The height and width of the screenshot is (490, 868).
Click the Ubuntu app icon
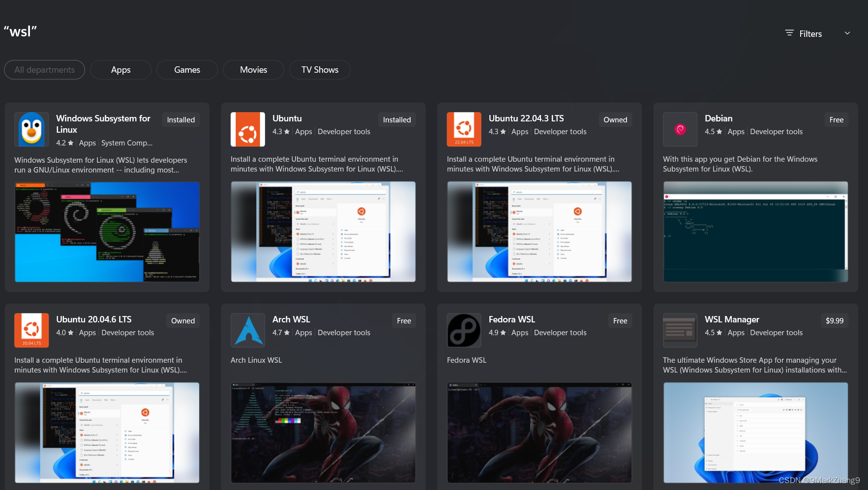pyautogui.click(x=248, y=129)
